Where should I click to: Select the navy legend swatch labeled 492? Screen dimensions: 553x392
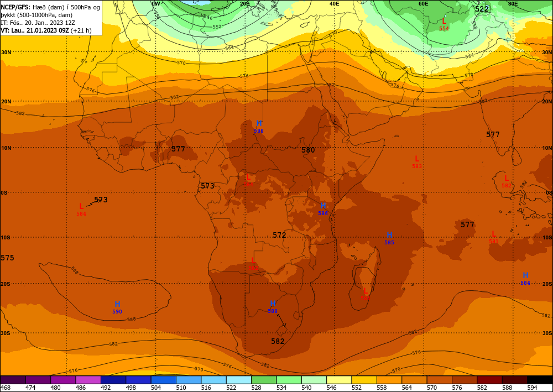[113, 380]
